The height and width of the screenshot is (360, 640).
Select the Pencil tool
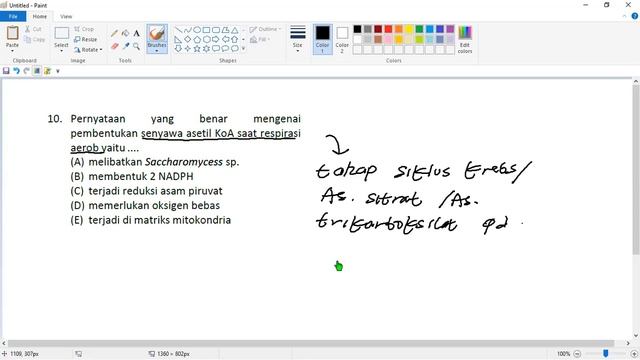coord(114,33)
